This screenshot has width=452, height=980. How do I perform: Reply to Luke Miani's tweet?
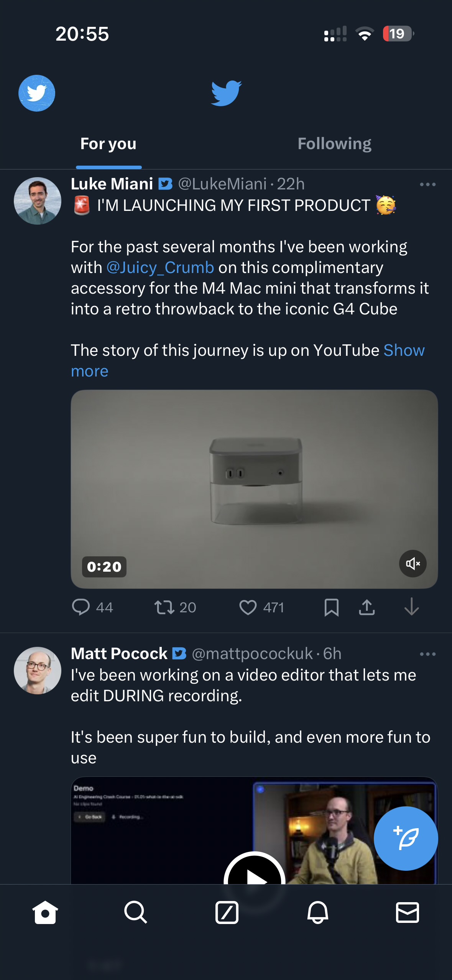point(81,607)
